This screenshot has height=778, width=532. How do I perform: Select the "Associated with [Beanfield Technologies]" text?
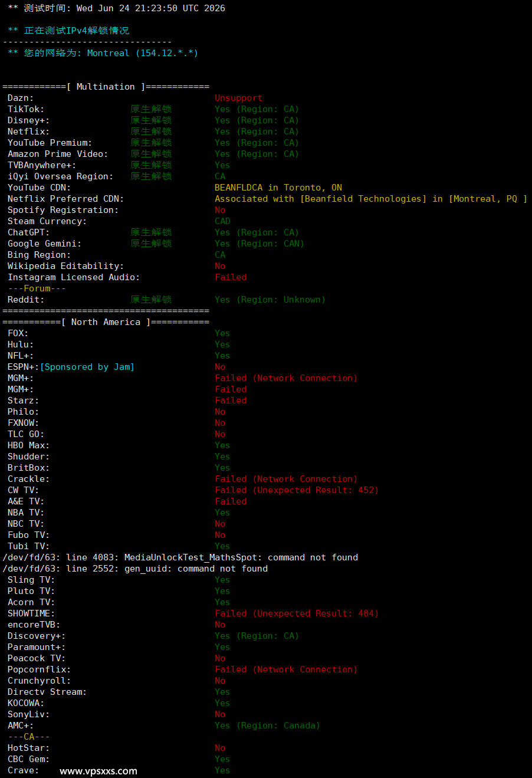pos(321,199)
